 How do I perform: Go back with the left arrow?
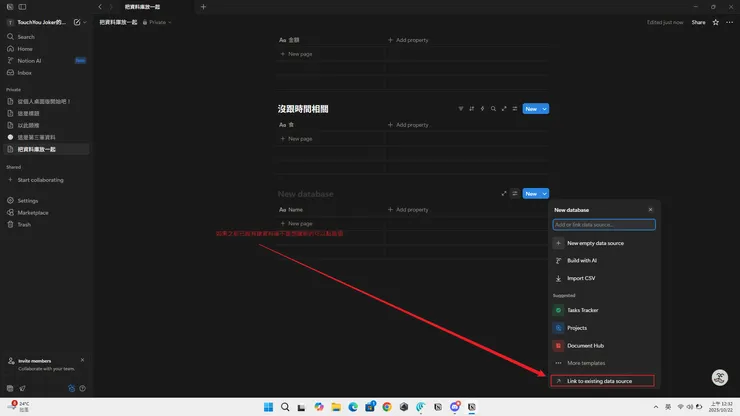[100, 7]
